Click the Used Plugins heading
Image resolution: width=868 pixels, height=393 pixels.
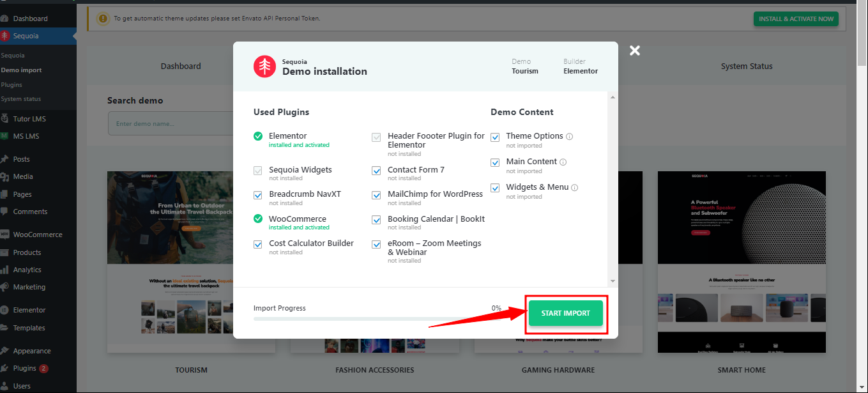pyautogui.click(x=281, y=112)
